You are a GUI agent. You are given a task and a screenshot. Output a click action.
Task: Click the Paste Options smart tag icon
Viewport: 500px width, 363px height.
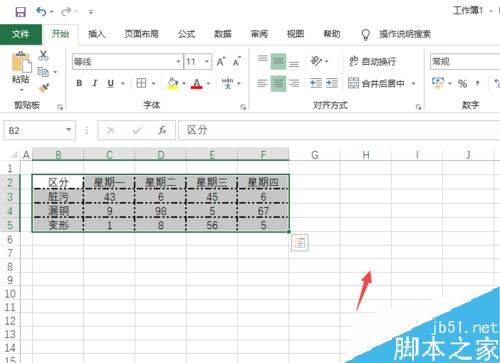(x=300, y=243)
